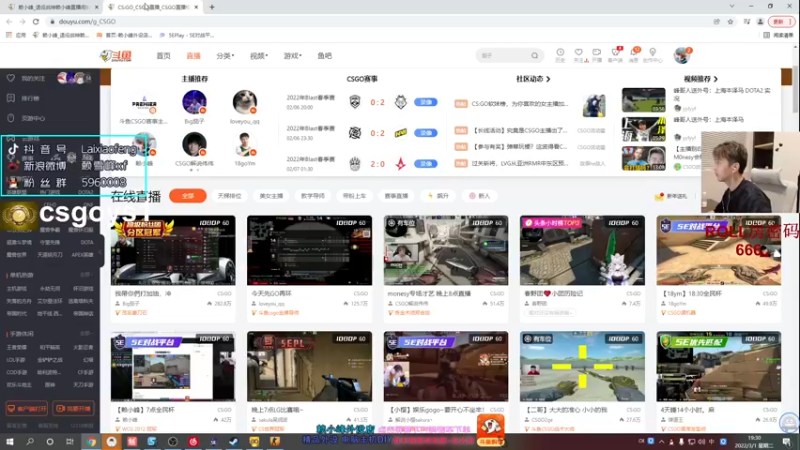Expand the 视频 video dropdown

pyautogui.click(x=259, y=56)
